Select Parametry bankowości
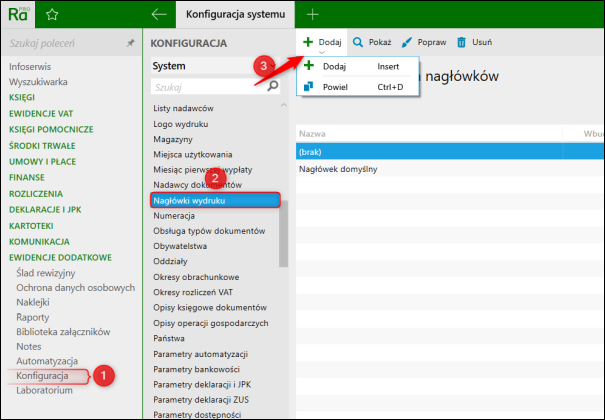 tap(196, 369)
